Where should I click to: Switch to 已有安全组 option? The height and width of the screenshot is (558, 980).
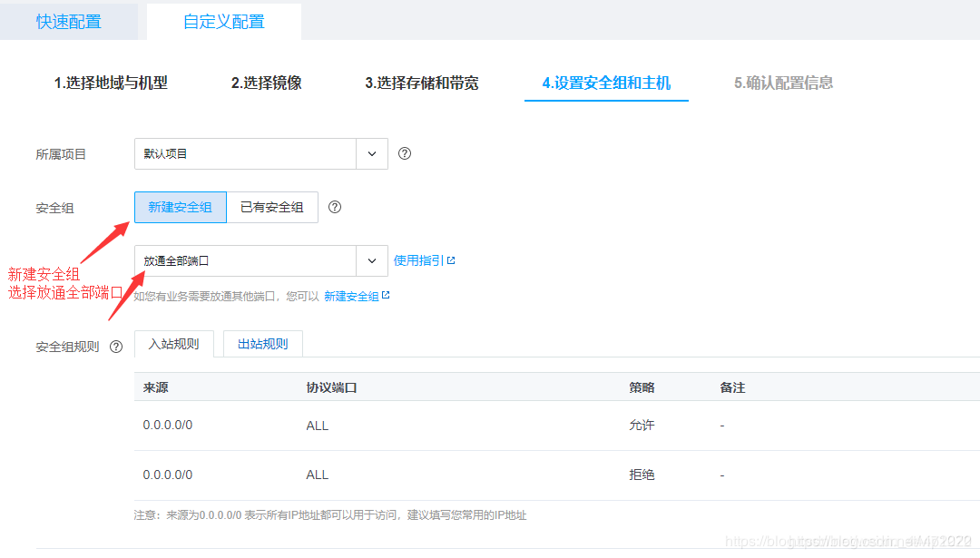click(271, 207)
